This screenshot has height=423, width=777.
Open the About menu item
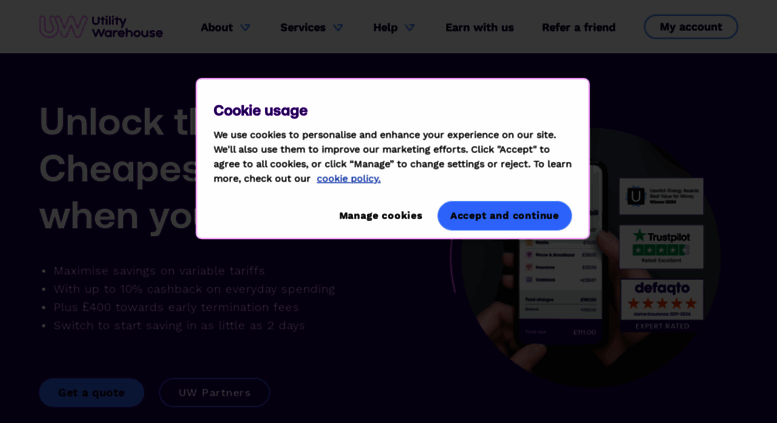[x=217, y=27]
